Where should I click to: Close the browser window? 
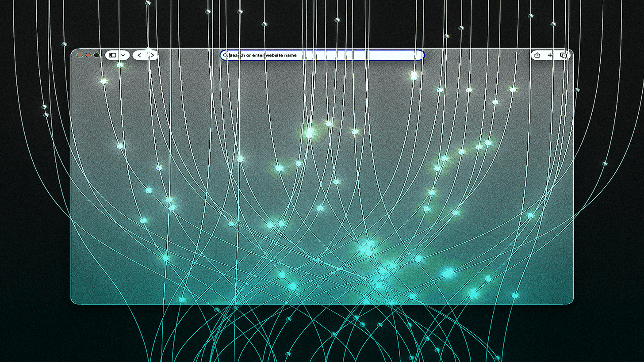[80, 55]
